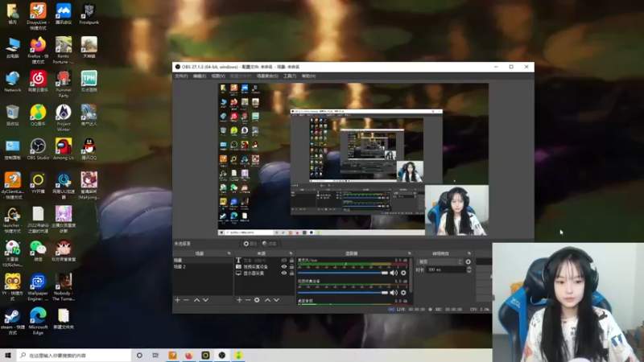Adjust transition duration stepper arrows
This screenshot has width=644, height=362.
pyautogui.click(x=469, y=269)
